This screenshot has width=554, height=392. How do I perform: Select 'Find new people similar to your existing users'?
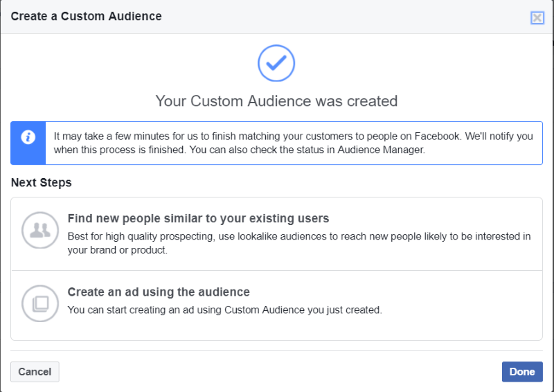coord(198,219)
